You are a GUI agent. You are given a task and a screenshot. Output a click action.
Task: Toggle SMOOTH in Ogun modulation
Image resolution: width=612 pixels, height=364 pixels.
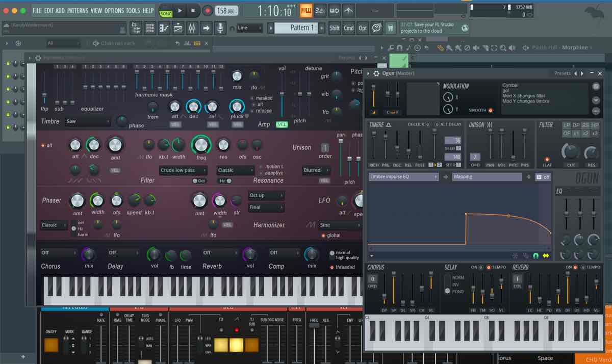[x=491, y=110]
